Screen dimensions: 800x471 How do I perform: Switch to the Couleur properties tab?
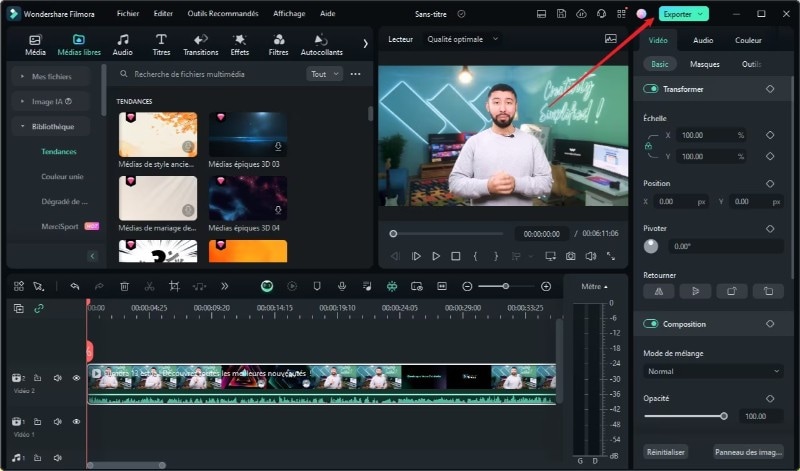click(x=748, y=40)
